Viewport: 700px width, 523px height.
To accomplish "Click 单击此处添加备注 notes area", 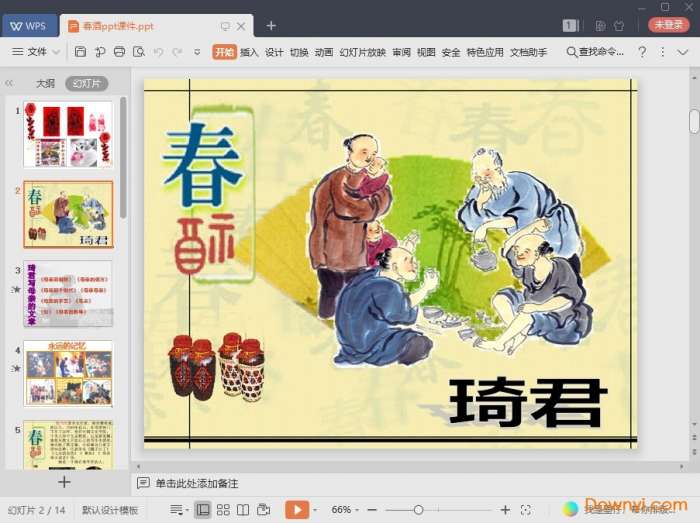I will (x=196, y=483).
